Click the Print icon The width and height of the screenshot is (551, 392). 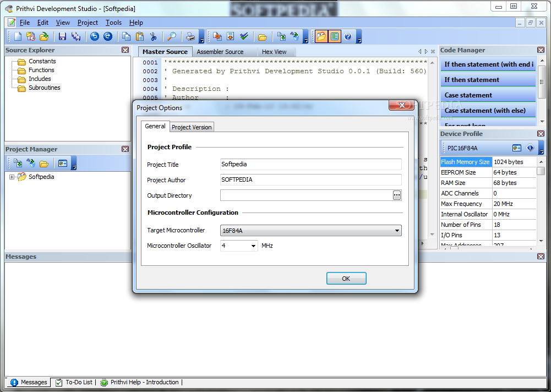(190, 36)
